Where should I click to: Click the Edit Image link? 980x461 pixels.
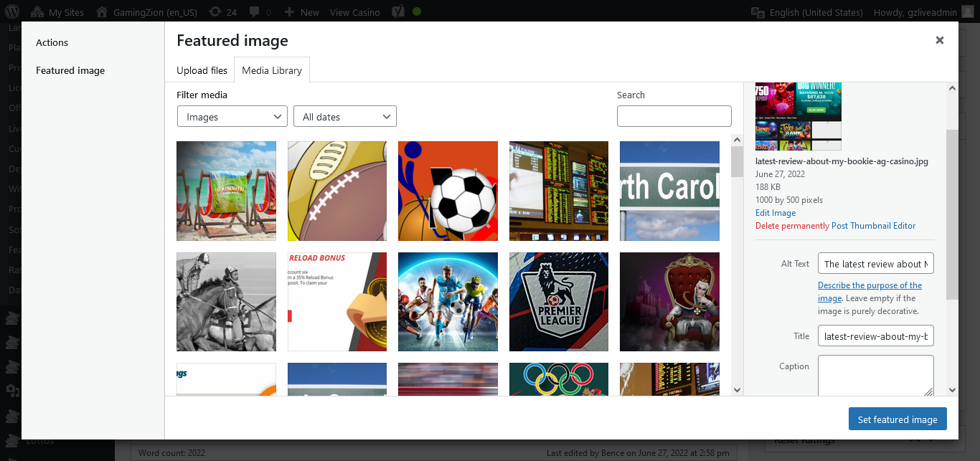(x=775, y=213)
